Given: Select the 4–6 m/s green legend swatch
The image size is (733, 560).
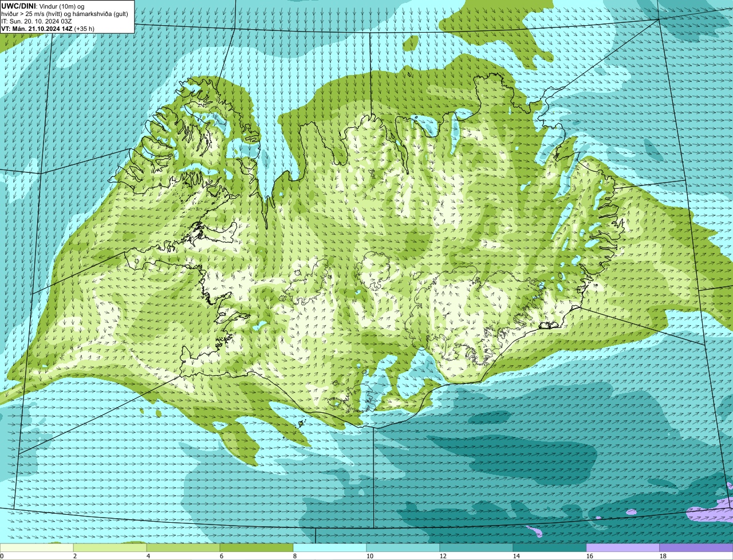Looking at the screenshot, I should pos(183,547).
